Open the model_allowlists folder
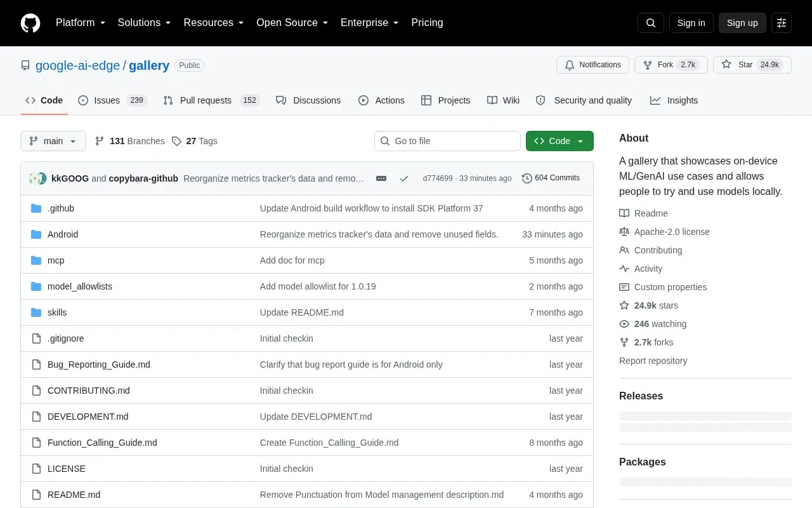Image resolution: width=812 pixels, height=508 pixels. pos(80,286)
